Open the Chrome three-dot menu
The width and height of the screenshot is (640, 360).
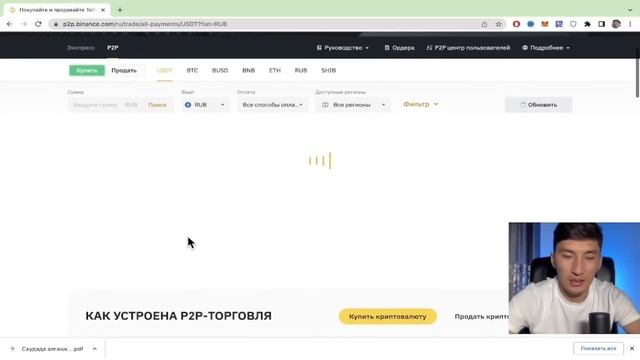click(x=630, y=24)
